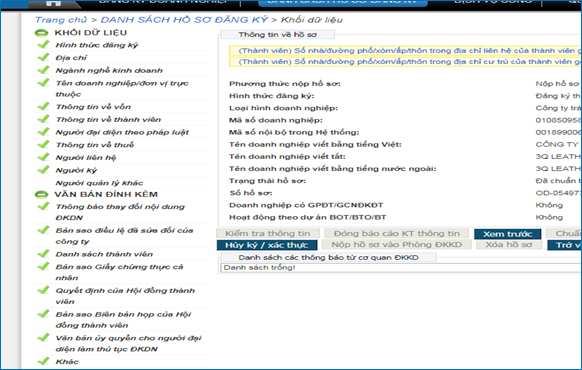Open Thông báo thay đổi nội dung ĐKDN
Screen dimensions: 582x370
point(120,212)
